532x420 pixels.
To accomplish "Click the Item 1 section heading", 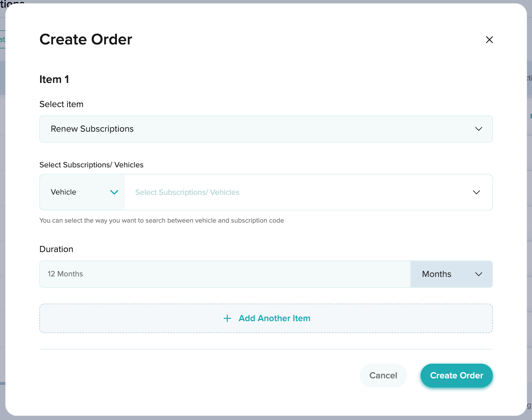I will point(54,79).
